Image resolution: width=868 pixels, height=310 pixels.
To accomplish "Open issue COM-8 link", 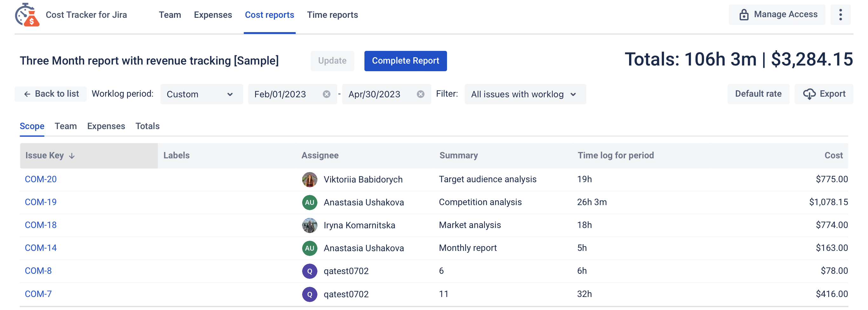I will click(38, 271).
